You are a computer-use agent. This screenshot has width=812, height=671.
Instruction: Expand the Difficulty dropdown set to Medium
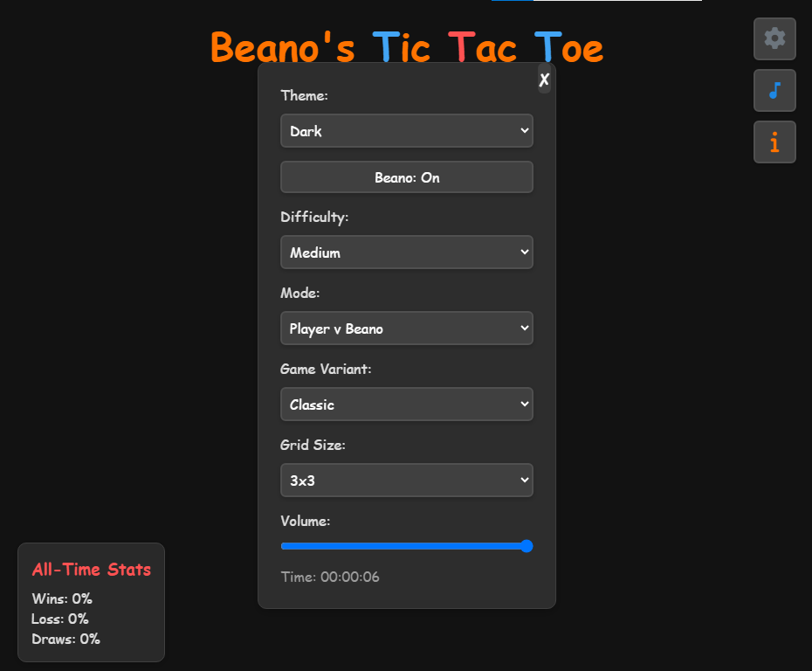pyautogui.click(x=407, y=252)
